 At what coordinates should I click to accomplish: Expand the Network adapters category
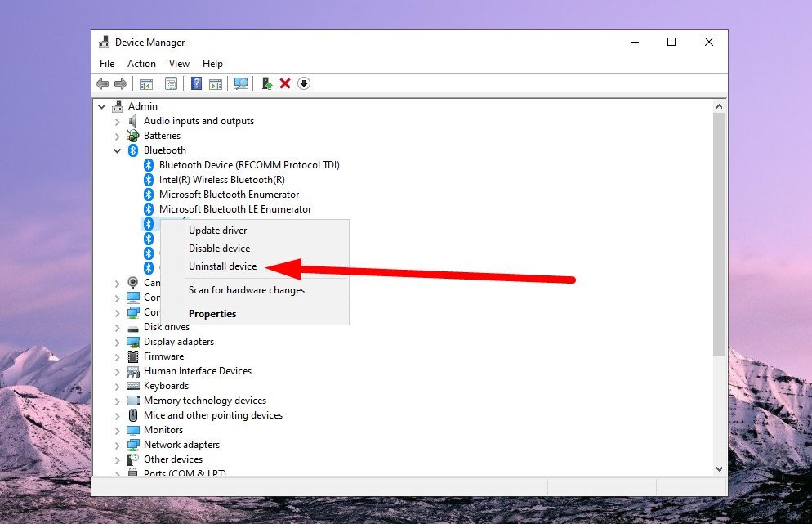[117, 444]
